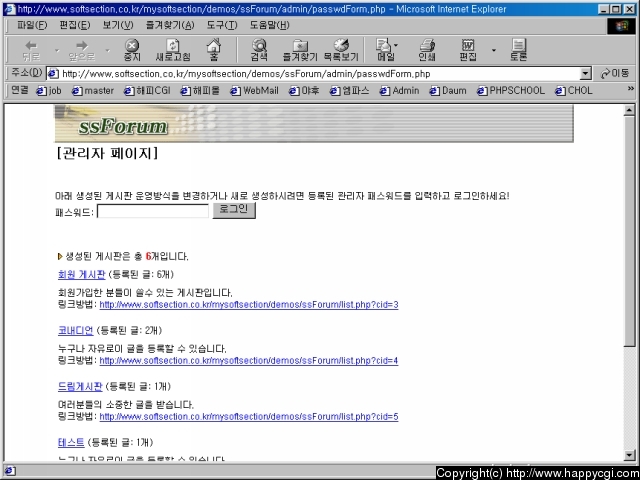Open the 테스트 board link
The width and height of the screenshot is (640, 480).
pyautogui.click(x=71, y=442)
